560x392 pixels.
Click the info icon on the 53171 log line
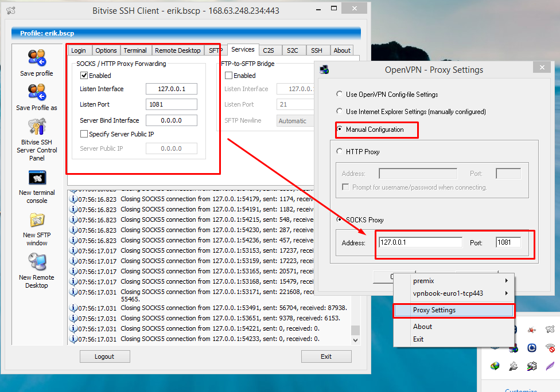(73, 292)
